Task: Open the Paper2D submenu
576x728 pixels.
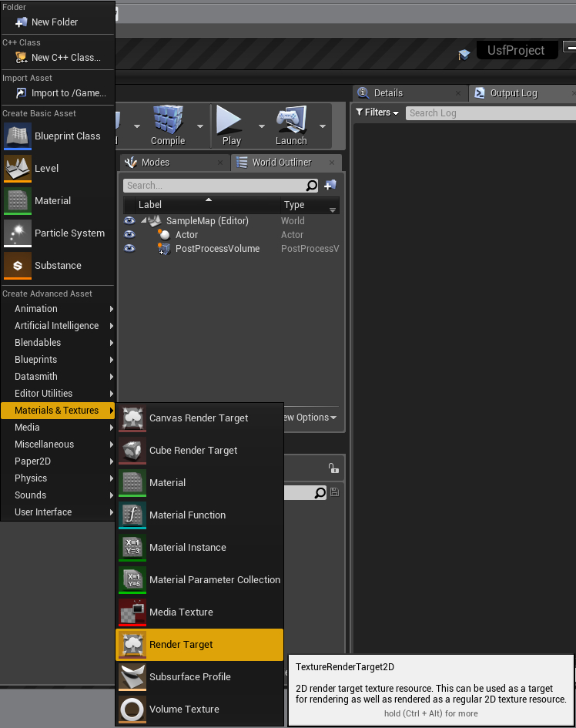Action: 58,461
